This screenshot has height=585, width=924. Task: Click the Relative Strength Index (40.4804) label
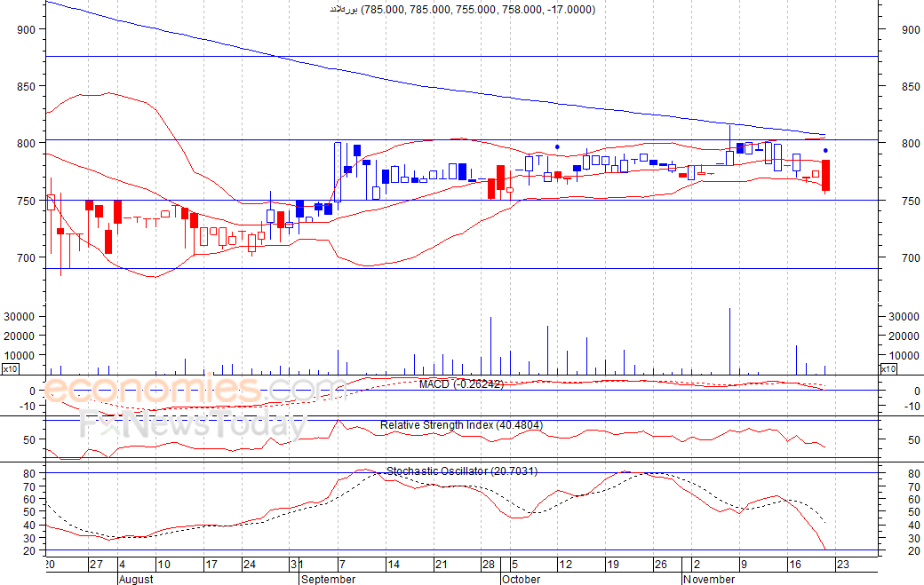tap(461, 425)
